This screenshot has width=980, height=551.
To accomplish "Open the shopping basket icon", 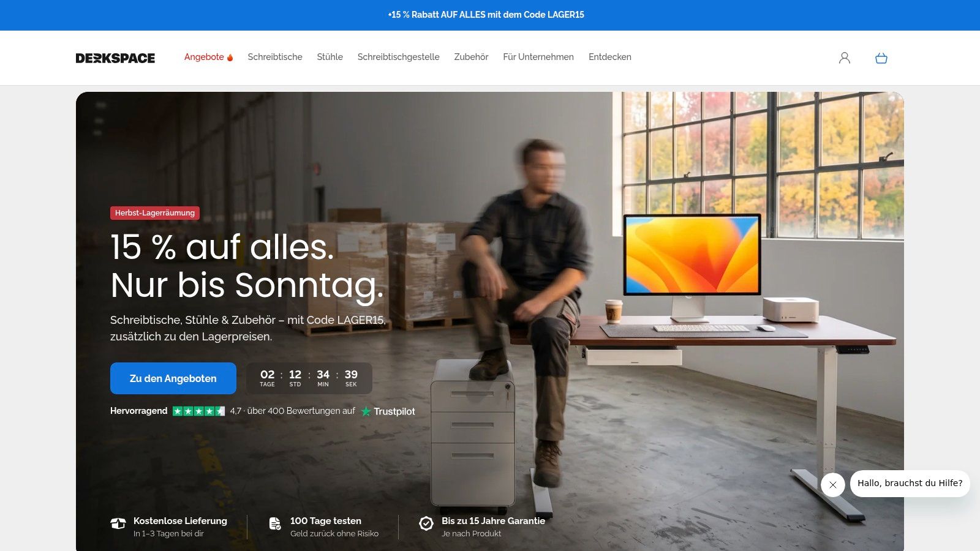I will 881,58.
